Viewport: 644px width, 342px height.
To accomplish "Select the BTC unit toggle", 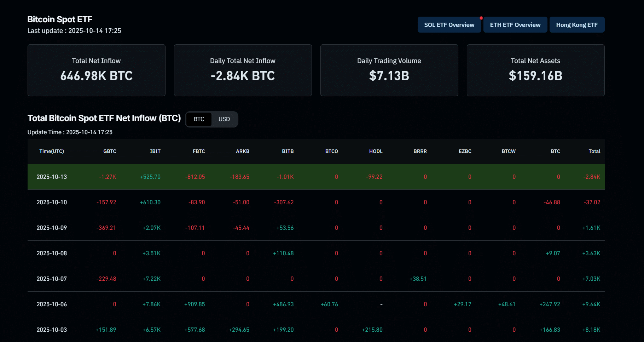I will coord(199,119).
